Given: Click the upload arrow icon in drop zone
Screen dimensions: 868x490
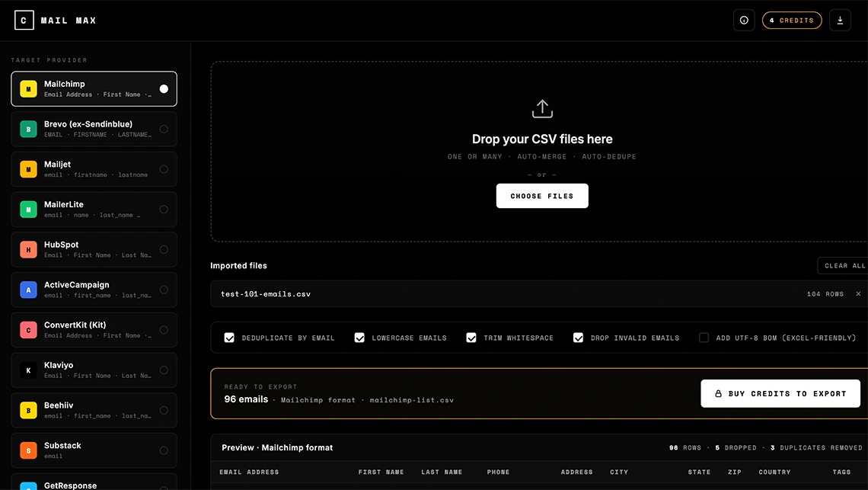Looking at the screenshot, I should coord(542,109).
